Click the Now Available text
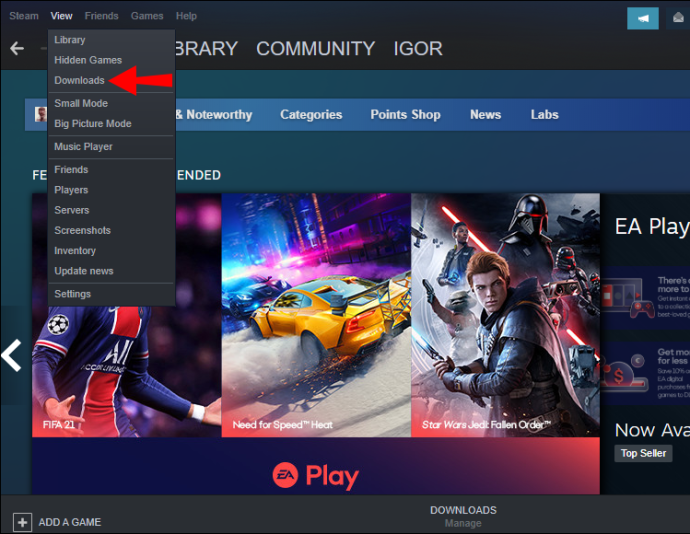 652,430
